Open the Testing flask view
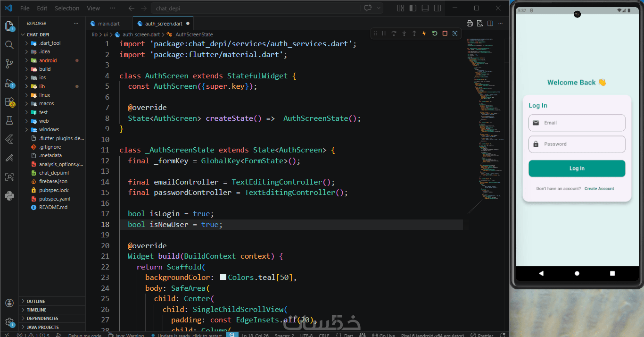The height and width of the screenshot is (337, 644). (x=9, y=120)
